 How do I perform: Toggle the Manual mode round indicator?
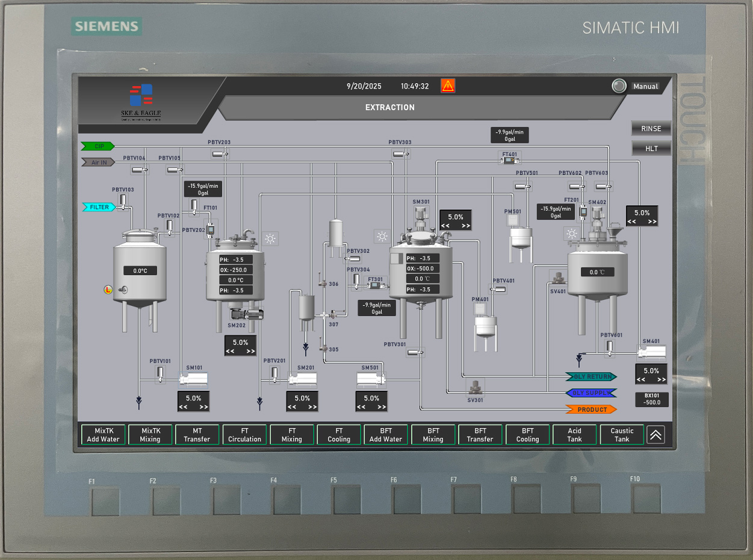619,86
